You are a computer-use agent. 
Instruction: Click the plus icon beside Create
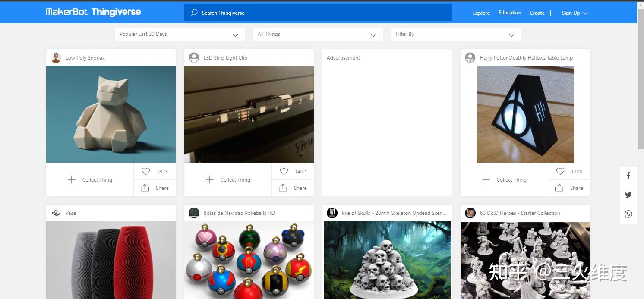tap(550, 13)
